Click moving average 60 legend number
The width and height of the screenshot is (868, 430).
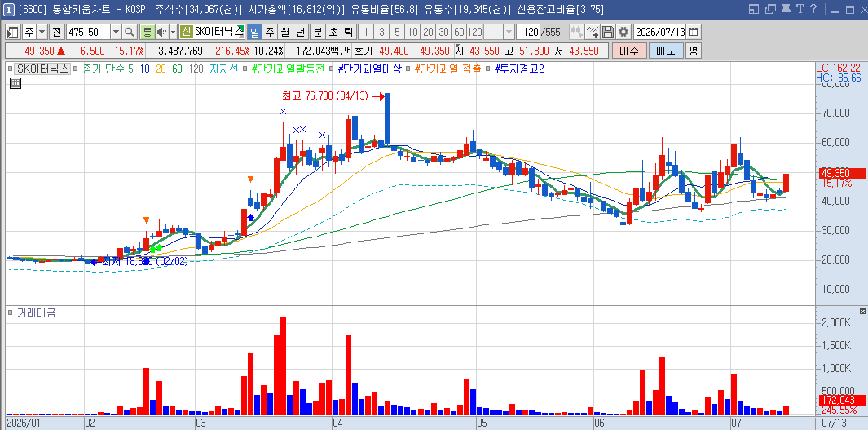177,69
